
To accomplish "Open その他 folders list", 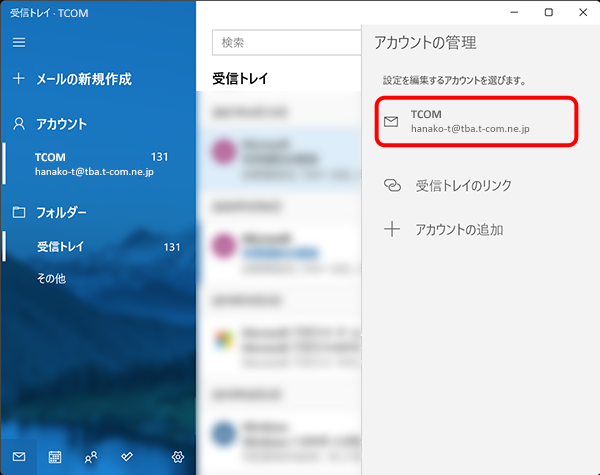I will (x=51, y=278).
